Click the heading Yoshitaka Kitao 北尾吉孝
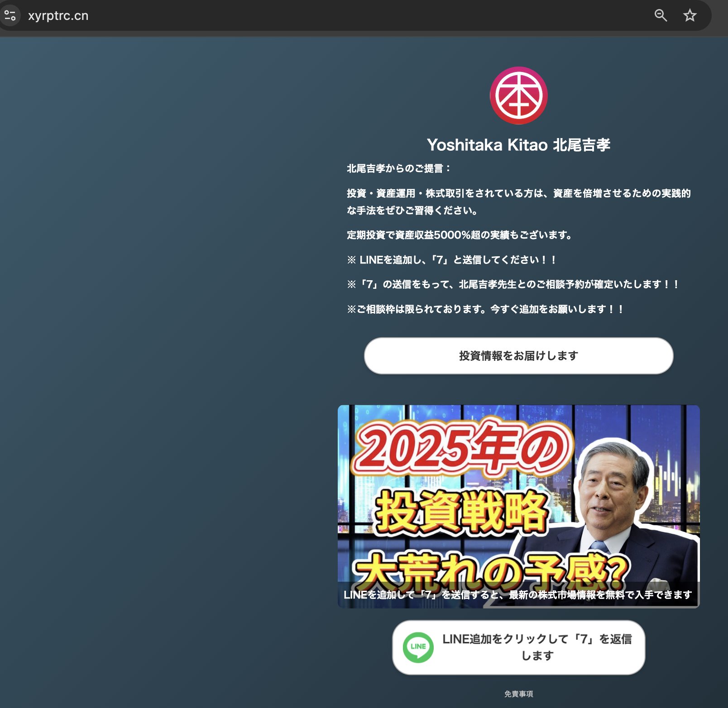The height and width of the screenshot is (708, 728). (519, 145)
